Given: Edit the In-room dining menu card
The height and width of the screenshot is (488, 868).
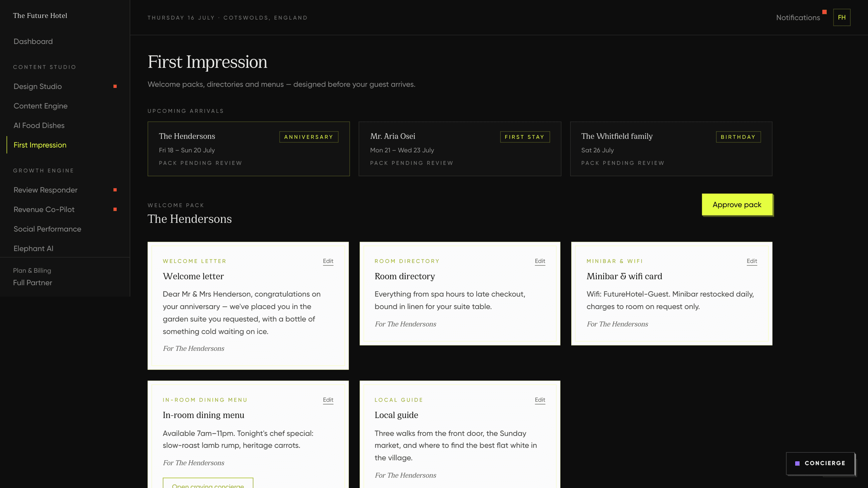Looking at the screenshot, I should (328, 400).
